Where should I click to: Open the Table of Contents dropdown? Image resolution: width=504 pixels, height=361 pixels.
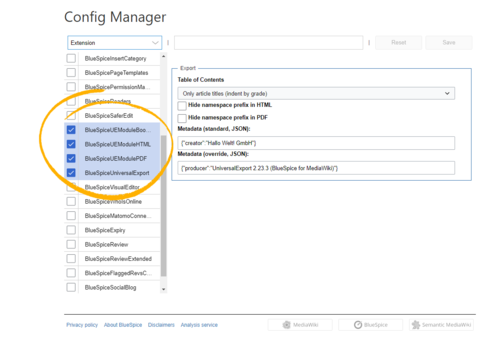(316, 93)
